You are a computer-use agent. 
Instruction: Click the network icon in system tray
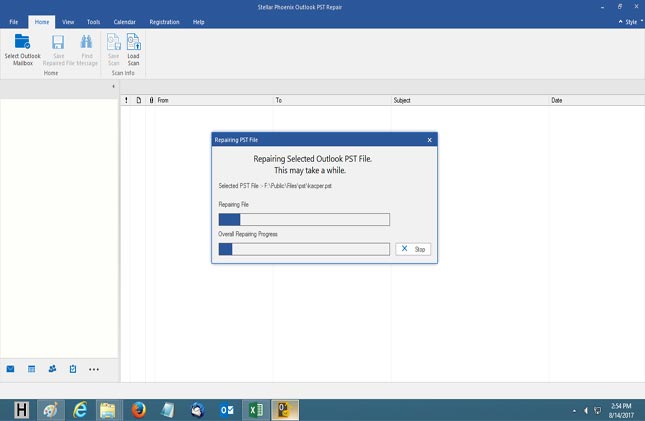(597, 410)
